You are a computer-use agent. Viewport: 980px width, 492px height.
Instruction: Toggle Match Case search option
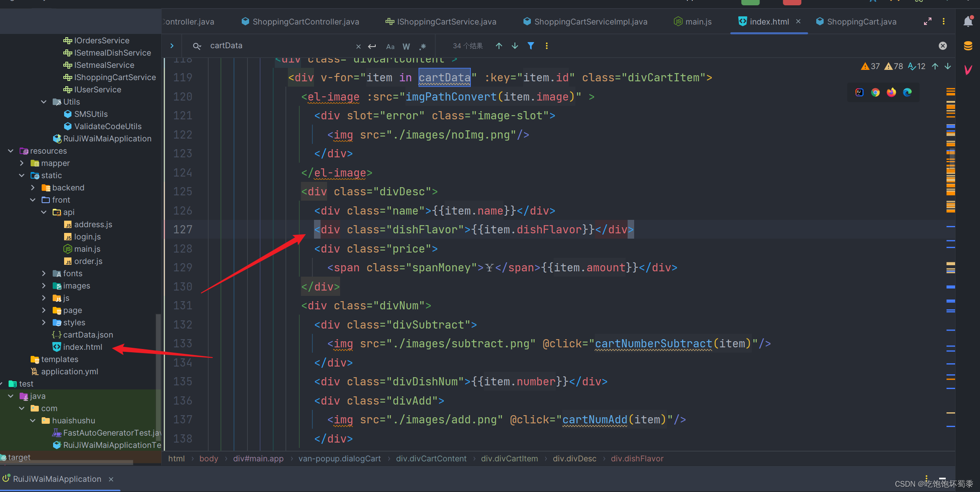point(390,47)
